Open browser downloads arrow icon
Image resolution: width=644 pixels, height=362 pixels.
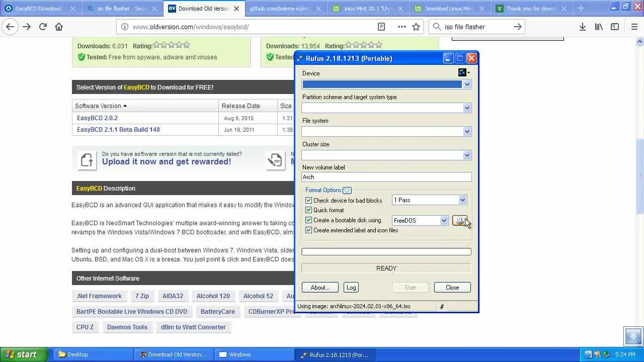click(582, 27)
